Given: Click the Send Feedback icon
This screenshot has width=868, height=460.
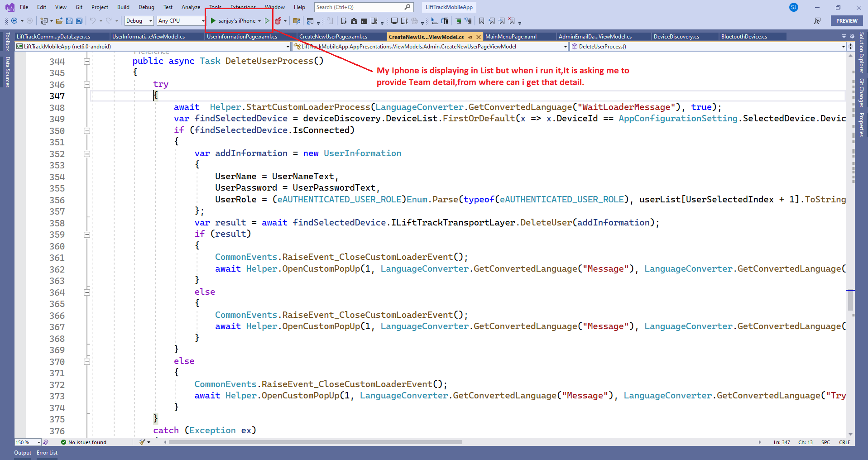Looking at the screenshot, I should (817, 21).
